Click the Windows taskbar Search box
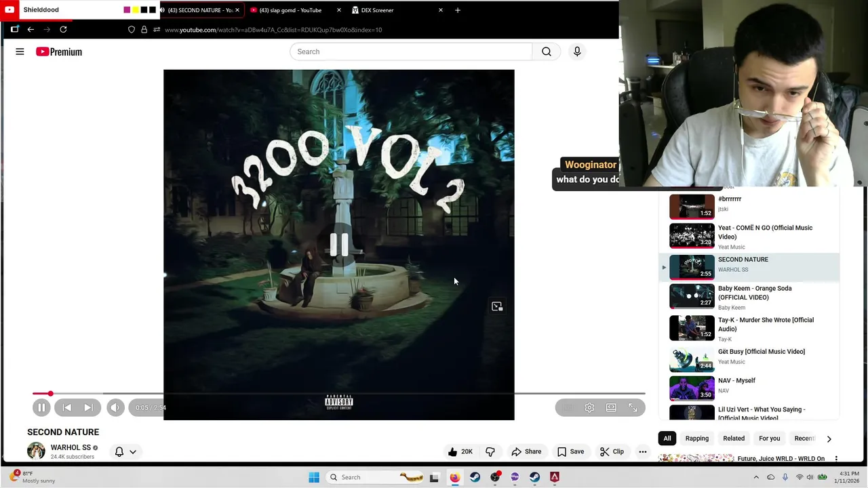868x488 pixels. pyautogui.click(x=376, y=477)
